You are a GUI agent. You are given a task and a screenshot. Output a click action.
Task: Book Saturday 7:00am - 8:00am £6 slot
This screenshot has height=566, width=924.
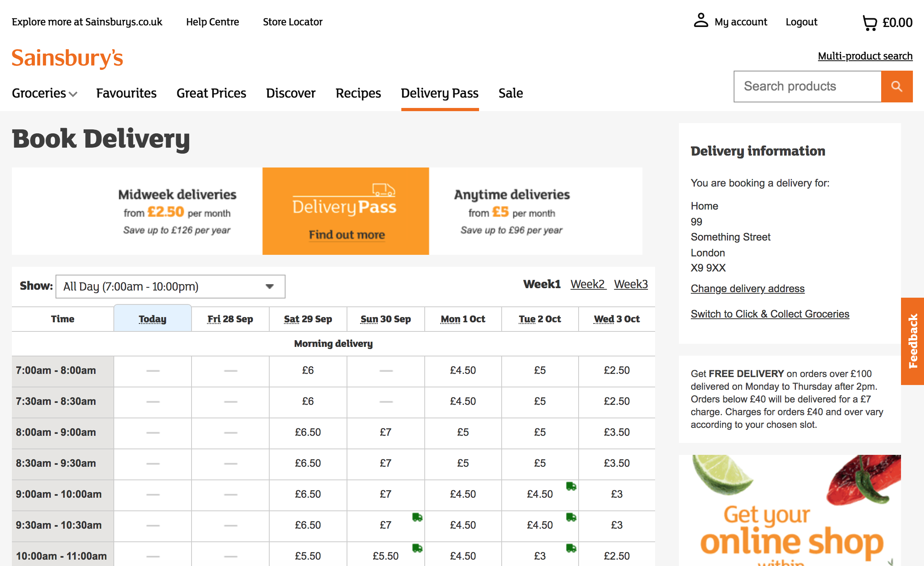[308, 370]
